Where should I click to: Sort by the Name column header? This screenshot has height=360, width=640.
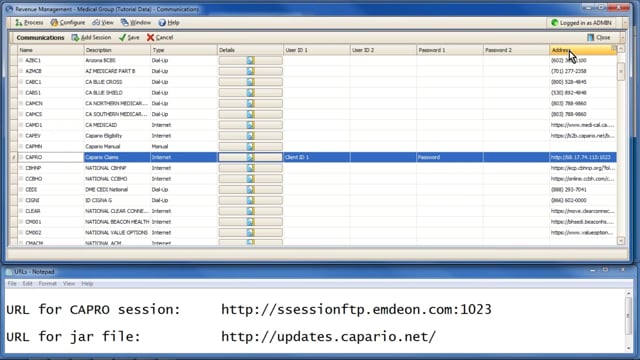(51, 50)
